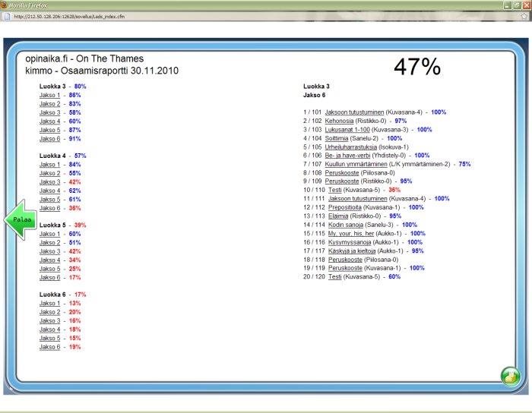The height and width of the screenshot is (413, 532).
Task: Open exercise 11/111 Jaksoon tutustuminen
Action: (358, 199)
